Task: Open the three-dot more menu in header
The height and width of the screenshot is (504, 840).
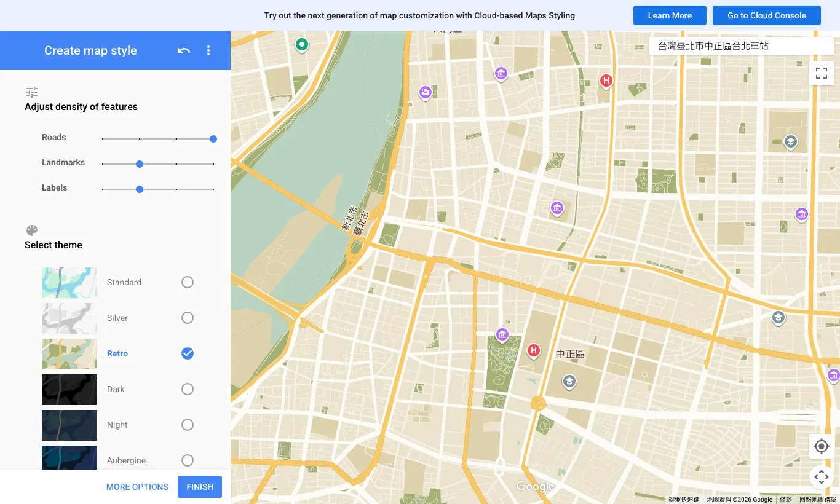Action: click(208, 50)
